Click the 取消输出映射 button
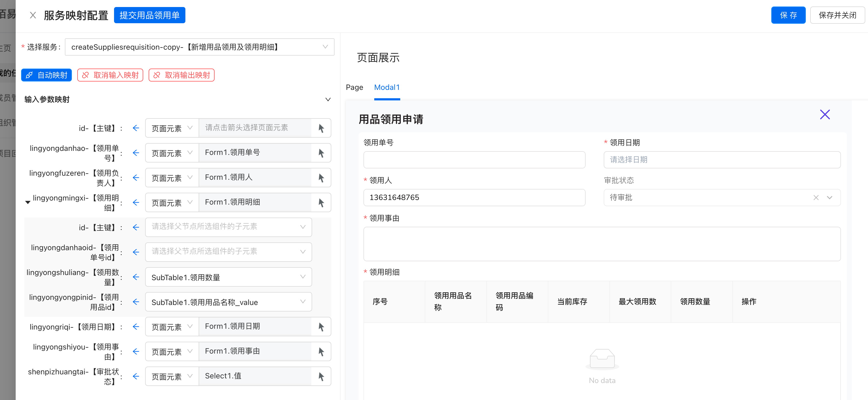 point(181,75)
